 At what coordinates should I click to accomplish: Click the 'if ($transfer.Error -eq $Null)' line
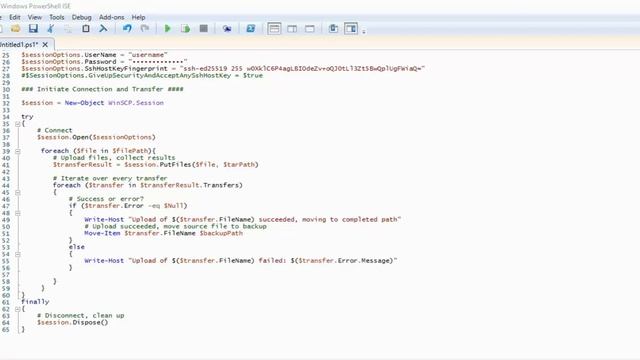pos(128,206)
